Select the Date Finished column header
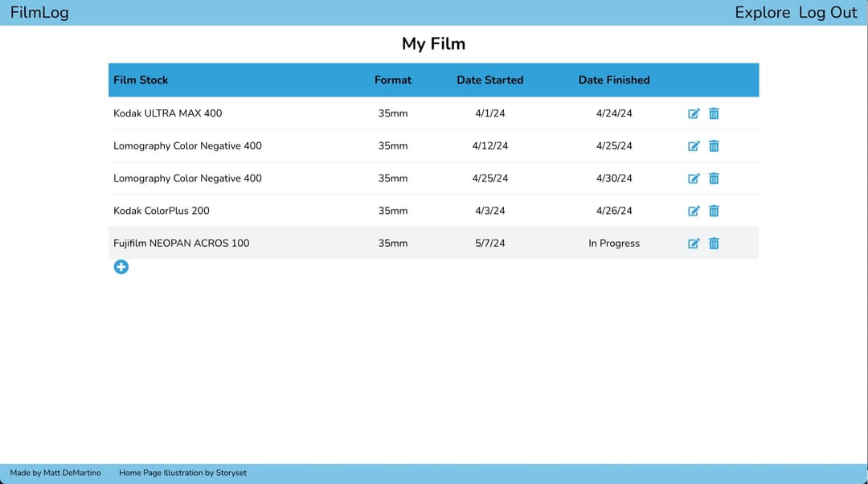This screenshot has height=484, width=868. point(614,80)
